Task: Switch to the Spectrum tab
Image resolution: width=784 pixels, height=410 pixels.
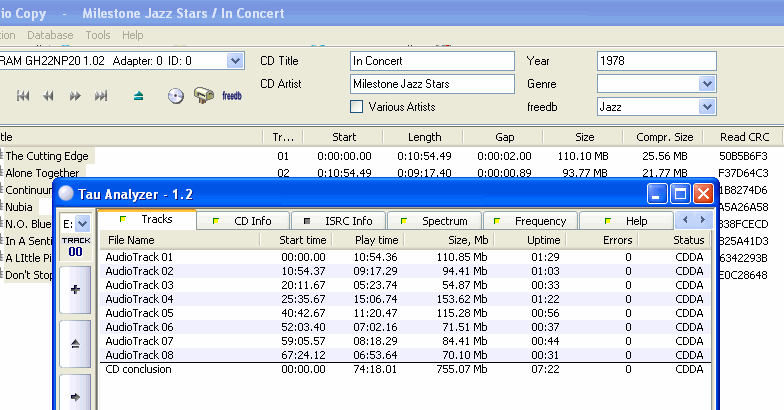Action: 434,221
